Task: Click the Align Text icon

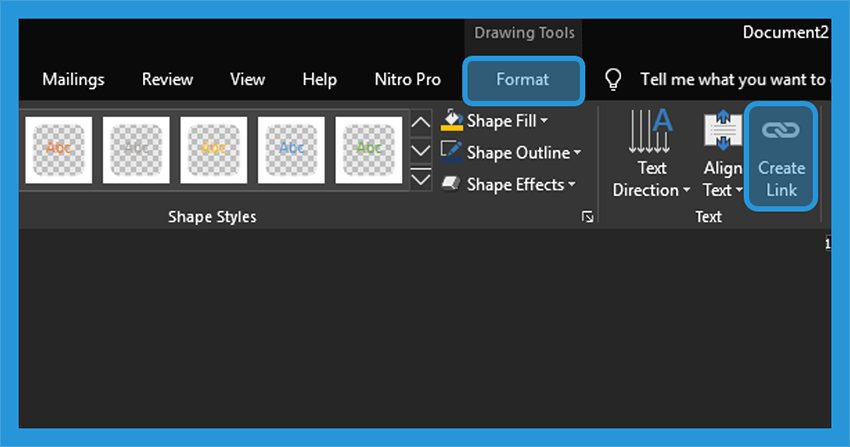Action: coord(723,130)
